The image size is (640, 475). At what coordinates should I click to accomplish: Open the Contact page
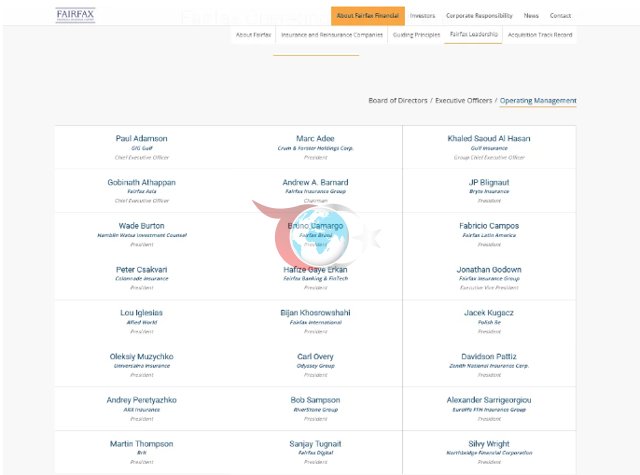(x=560, y=16)
